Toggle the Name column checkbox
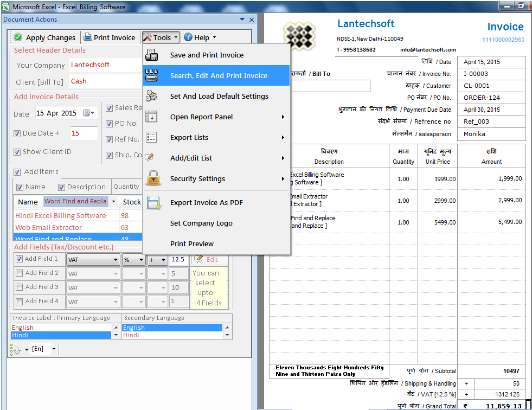Image resolution: width=532 pixels, height=410 pixels. [20, 187]
